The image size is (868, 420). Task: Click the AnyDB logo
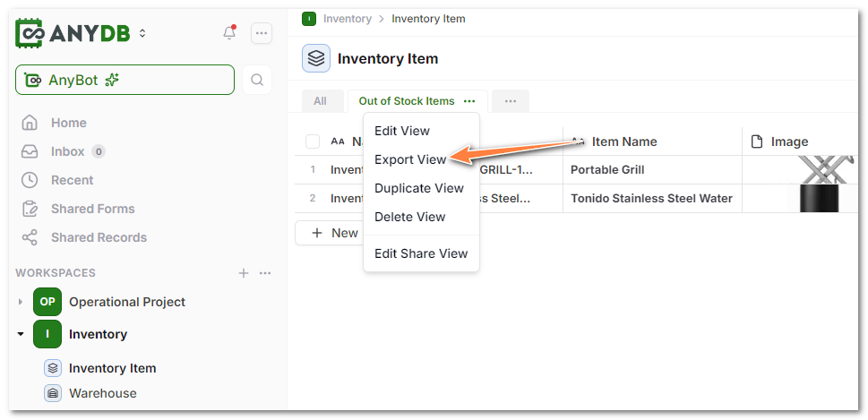[73, 33]
